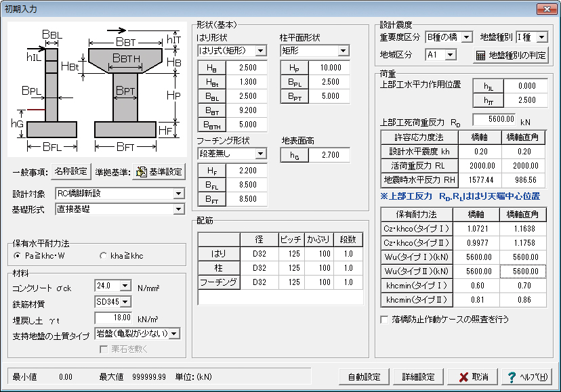Open the 重要度区分 B種の橋 dropdown

(x=467, y=37)
